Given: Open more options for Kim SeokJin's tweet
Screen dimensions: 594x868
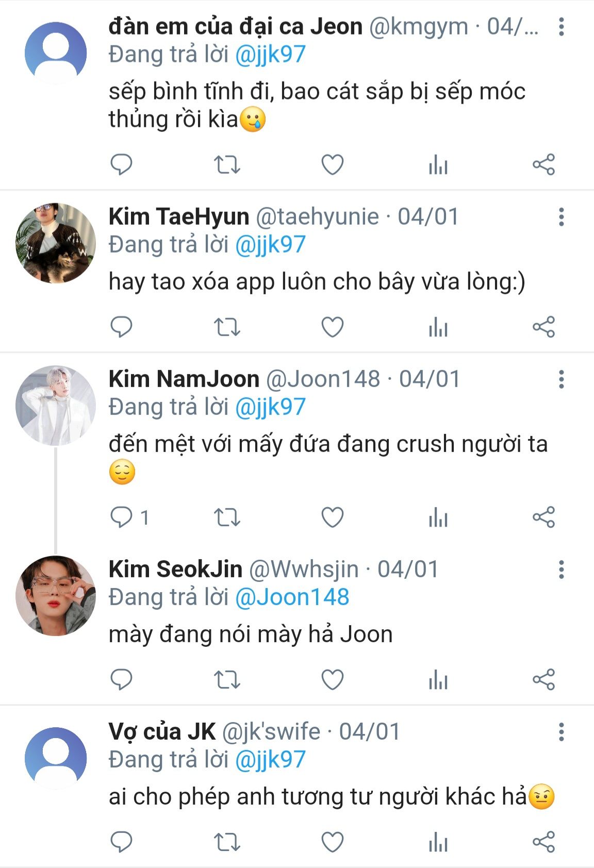Looking at the screenshot, I should tap(561, 570).
